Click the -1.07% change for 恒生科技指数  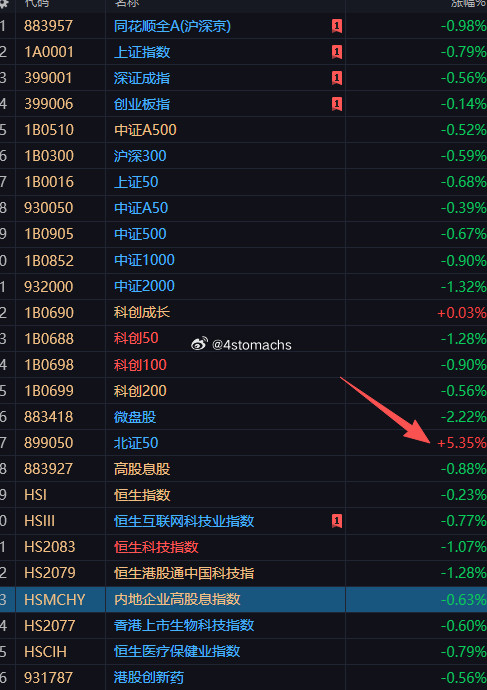tap(463, 547)
